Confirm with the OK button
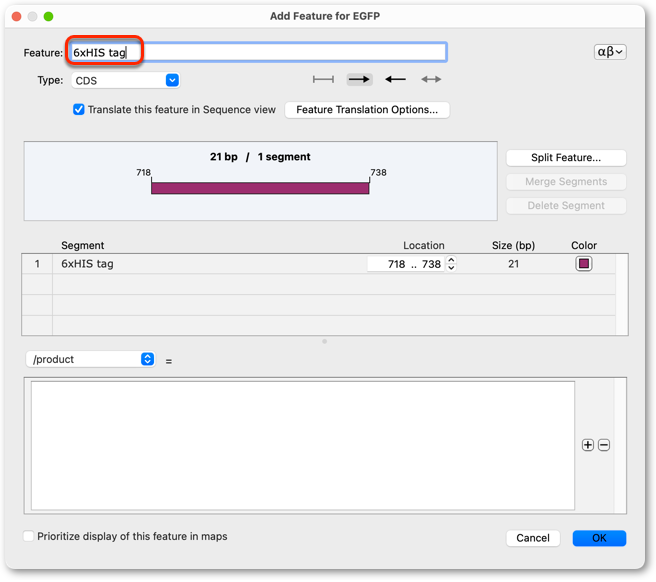The image size is (656, 582). tap(599, 538)
